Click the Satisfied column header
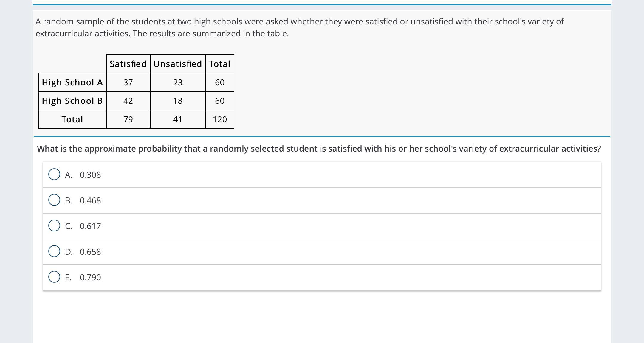This screenshot has height=343, width=644. point(128,64)
